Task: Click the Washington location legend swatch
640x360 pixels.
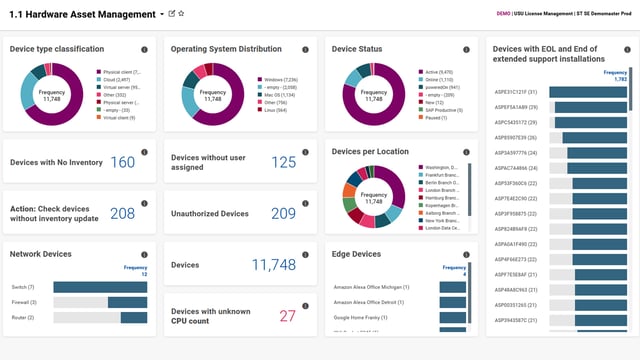Action: pos(421,167)
